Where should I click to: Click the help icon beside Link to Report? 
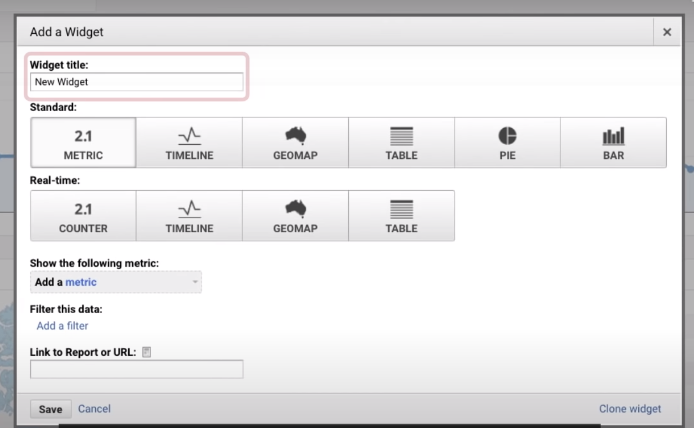147,352
